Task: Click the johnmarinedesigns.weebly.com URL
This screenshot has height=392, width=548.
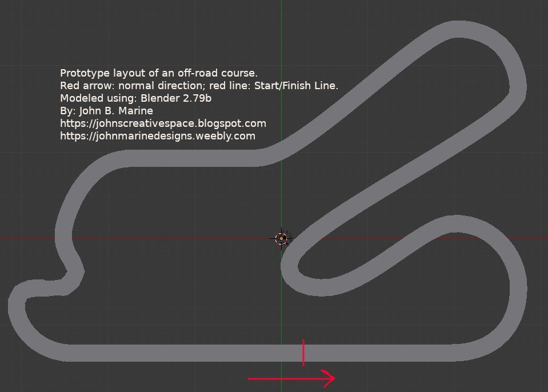Action: pyautogui.click(x=157, y=136)
